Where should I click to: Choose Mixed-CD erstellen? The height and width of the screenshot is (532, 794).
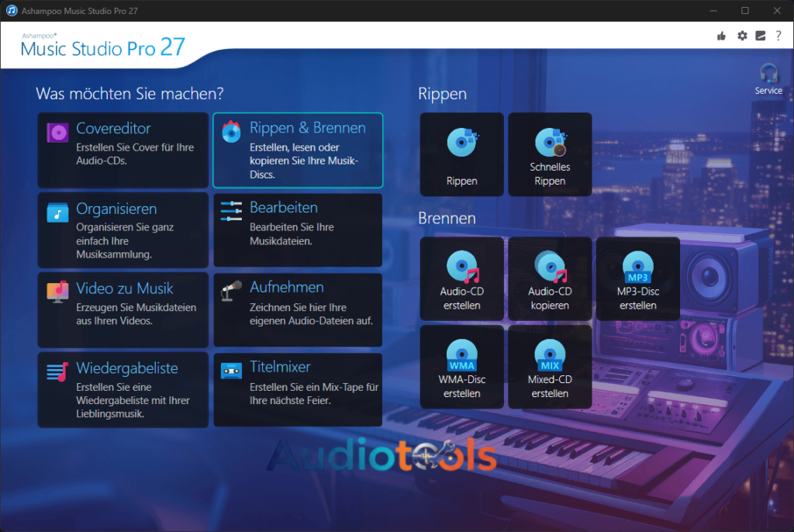[550, 367]
